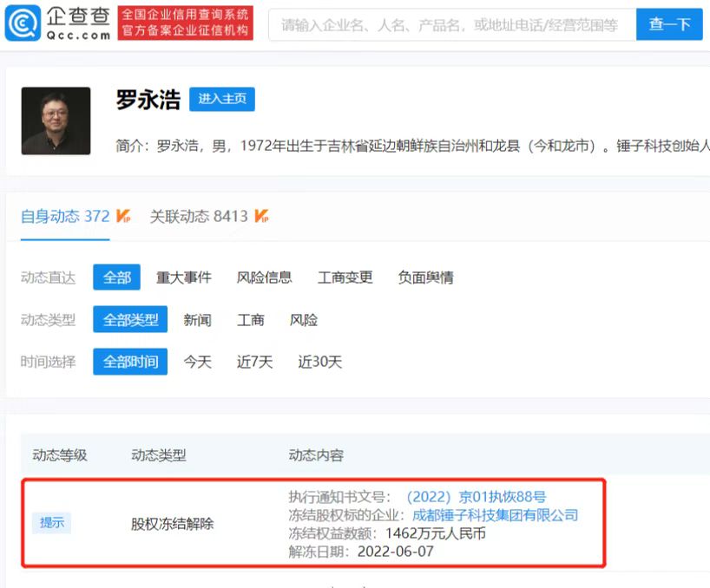This screenshot has height=588, width=710.
Task: Select the 全部时间 time filter
Action: [130, 362]
